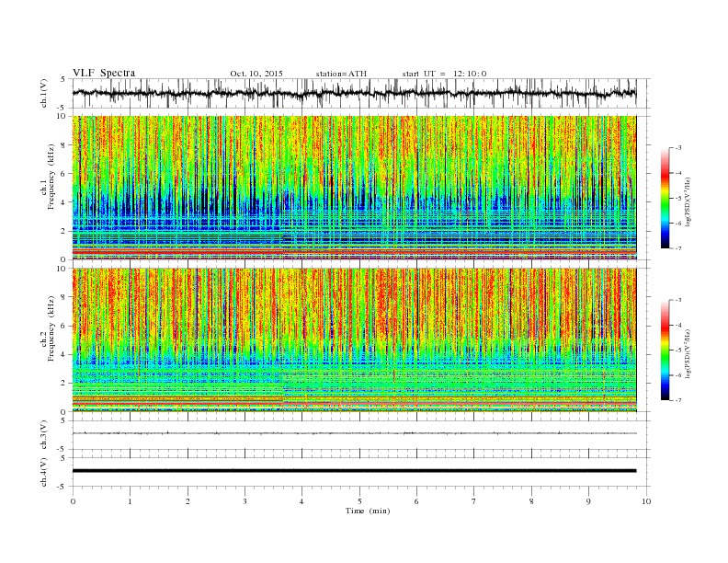
Task: Click the "ch.1(V)" waveform axis label
Action: (45, 94)
